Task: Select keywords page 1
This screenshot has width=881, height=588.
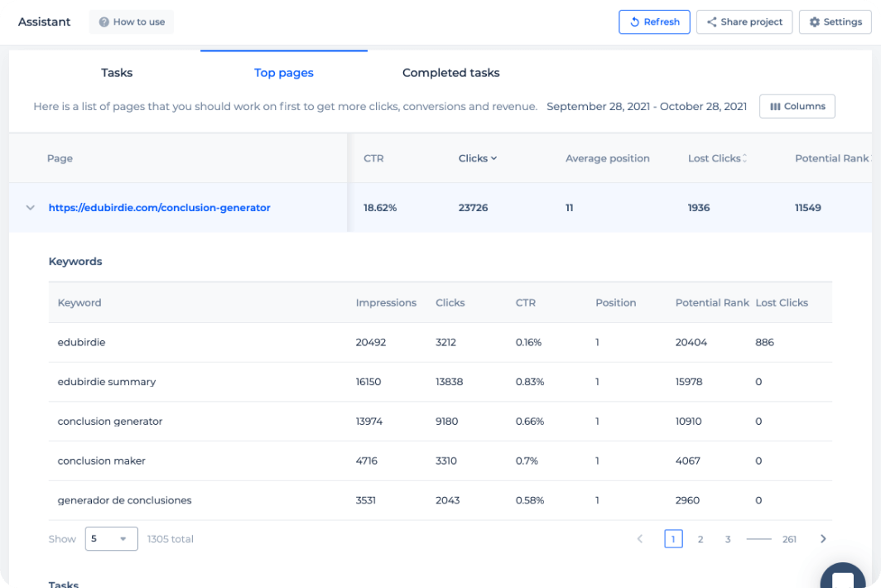Action: 673,538
